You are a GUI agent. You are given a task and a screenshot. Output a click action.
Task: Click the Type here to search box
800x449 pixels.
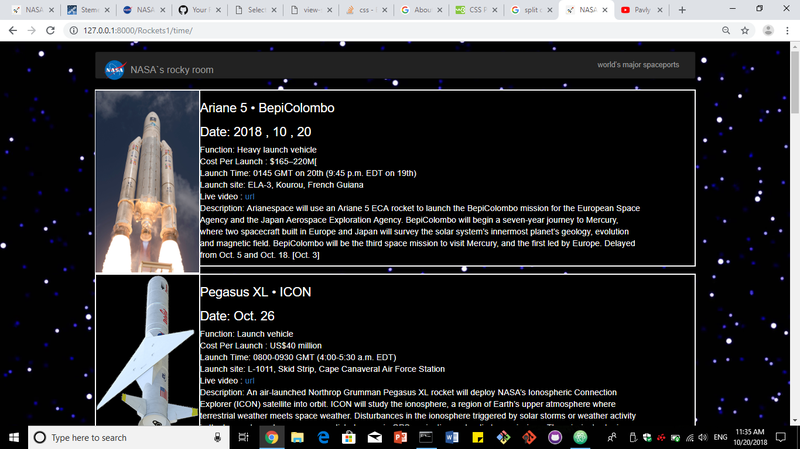click(128, 437)
